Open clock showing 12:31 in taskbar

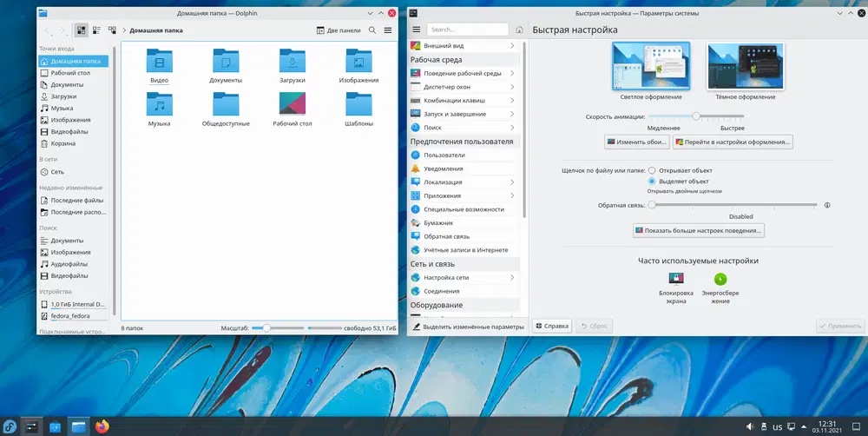point(827,426)
